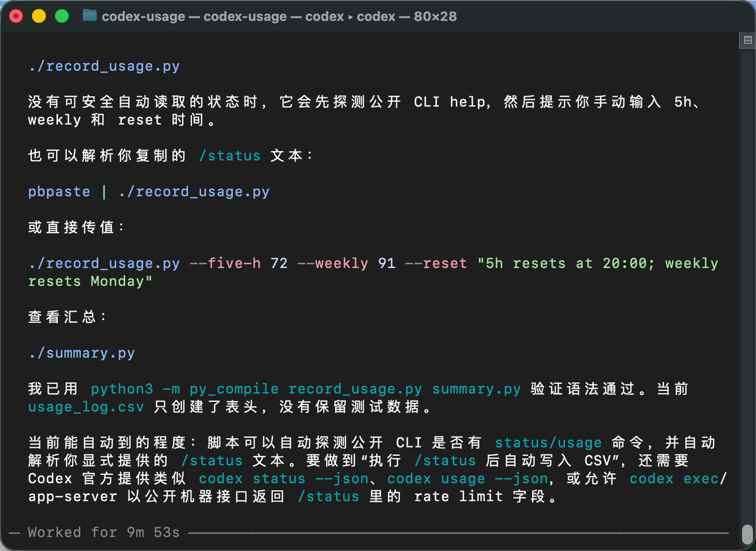Click the "codex status --json" text
Screen dimensions: 756x551
(283, 478)
